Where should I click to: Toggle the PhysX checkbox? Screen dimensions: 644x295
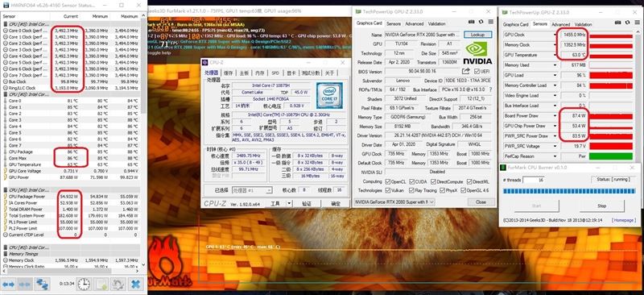(x=442, y=190)
